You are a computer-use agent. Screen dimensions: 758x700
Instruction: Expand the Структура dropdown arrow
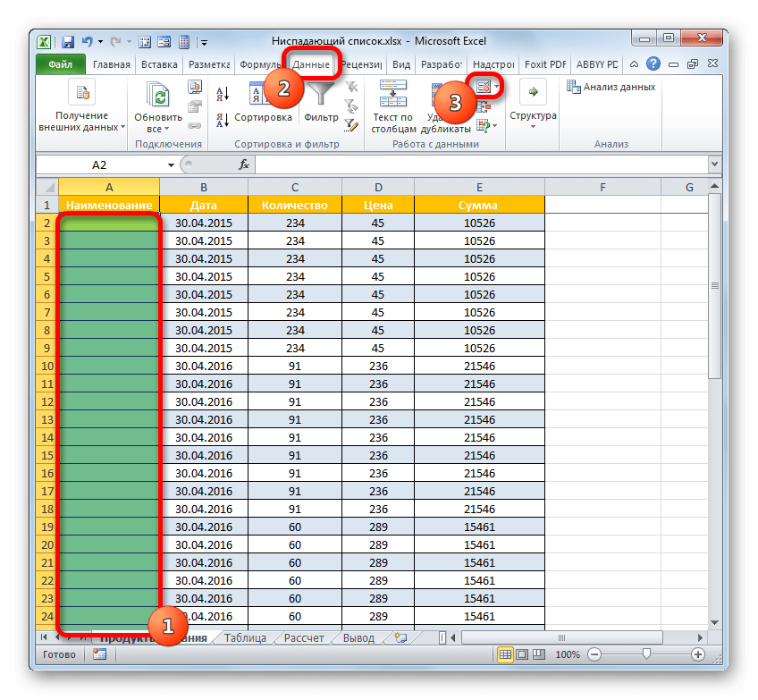[533, 127]
